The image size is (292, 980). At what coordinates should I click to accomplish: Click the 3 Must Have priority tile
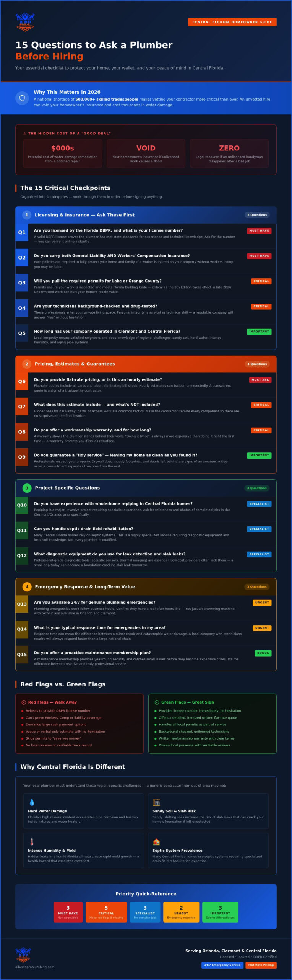tap(68, 912)
